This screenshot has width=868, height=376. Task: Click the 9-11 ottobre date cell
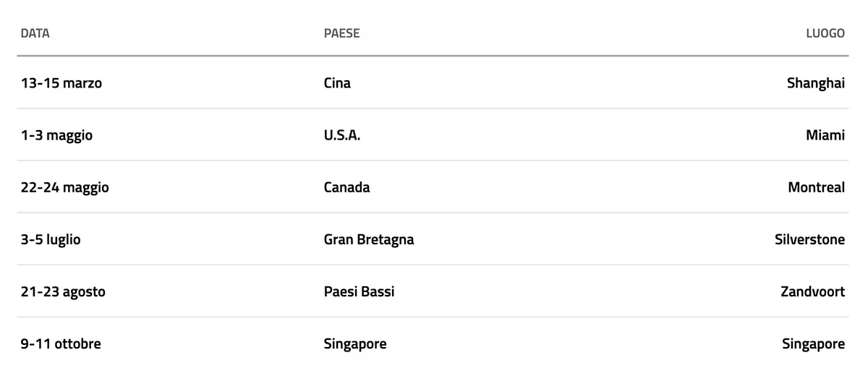(61, 344)
